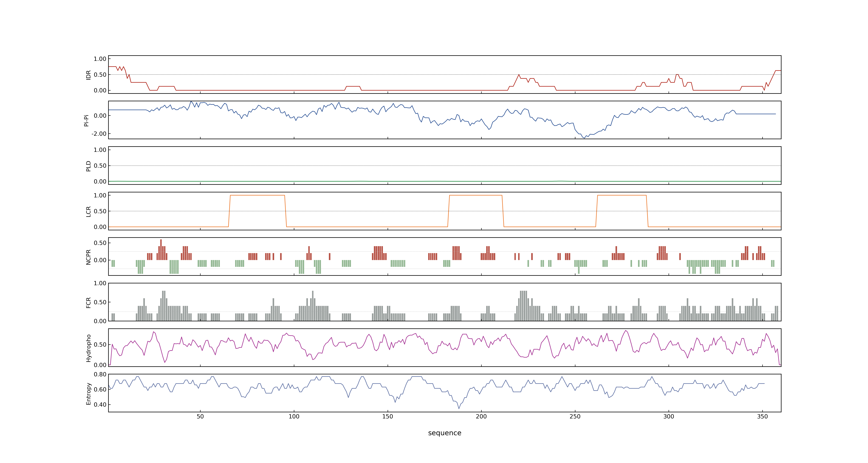Viewport: 868px width, 463px height.
Task: Click the LCR y-axis label
Action: click(x=89, y=211)
